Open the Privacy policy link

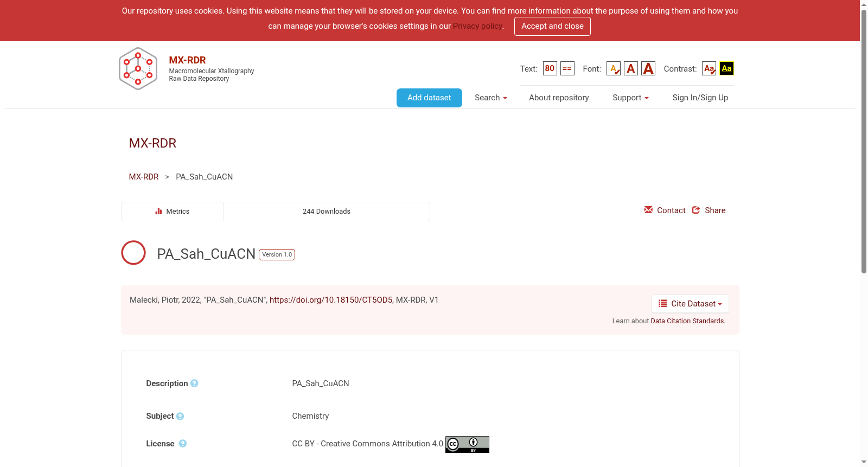pyautogui.click(x=477, y=26)
